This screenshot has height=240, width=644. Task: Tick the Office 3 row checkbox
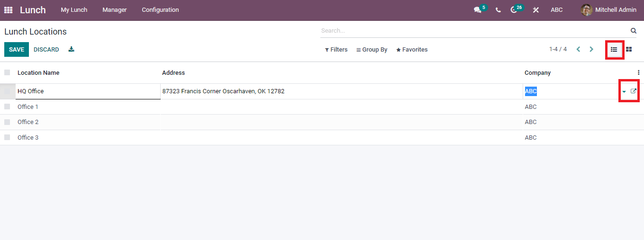pyautogui.click(x=7, y=137)
